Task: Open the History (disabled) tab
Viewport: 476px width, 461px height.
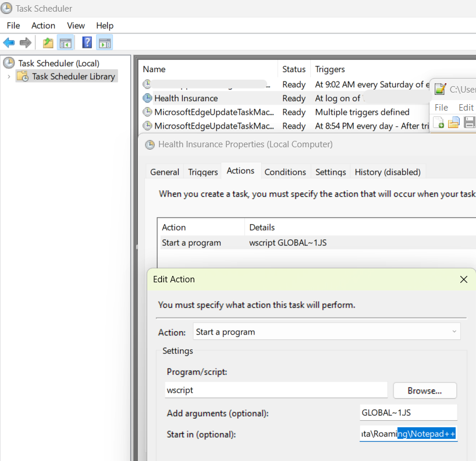Action: (x=388, y=172)
